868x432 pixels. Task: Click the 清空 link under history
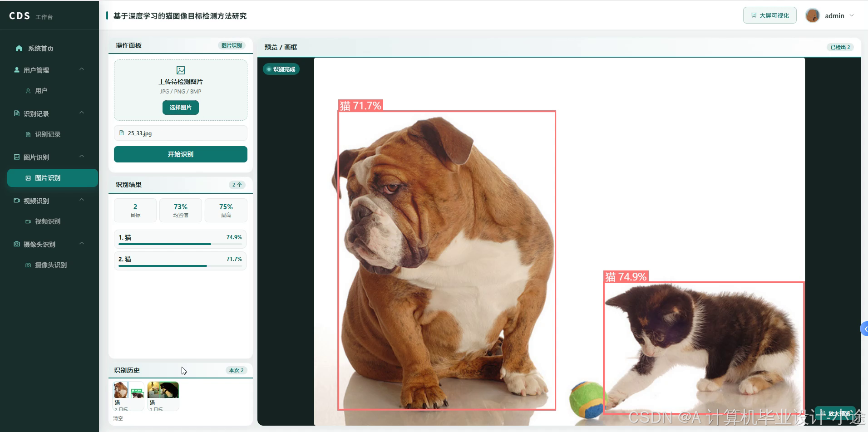[x=118, y=418]
